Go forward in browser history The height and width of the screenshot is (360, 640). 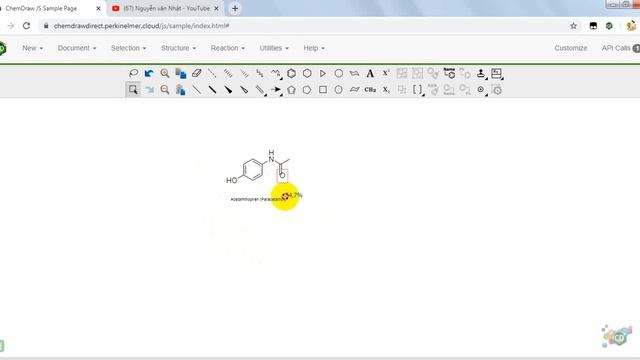click(x=11, y=26)
